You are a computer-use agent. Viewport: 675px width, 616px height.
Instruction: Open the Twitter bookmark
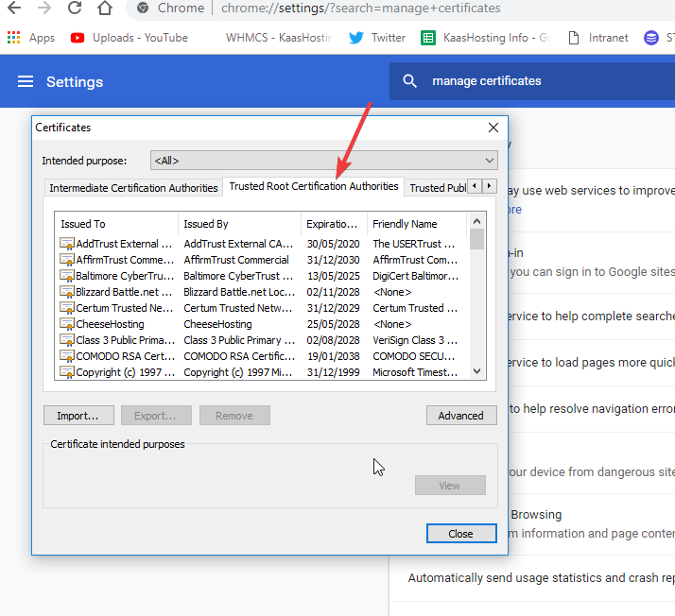tap(377, 38)
